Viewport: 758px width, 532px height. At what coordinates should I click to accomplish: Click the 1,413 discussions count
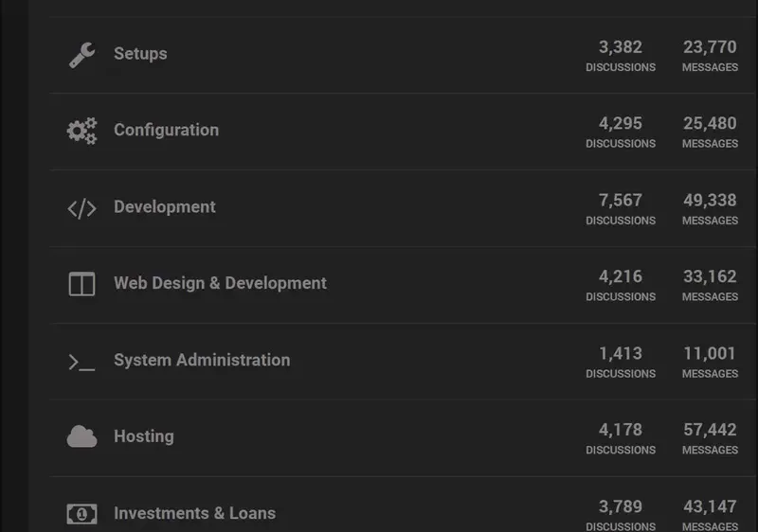[x=621, y=353]
